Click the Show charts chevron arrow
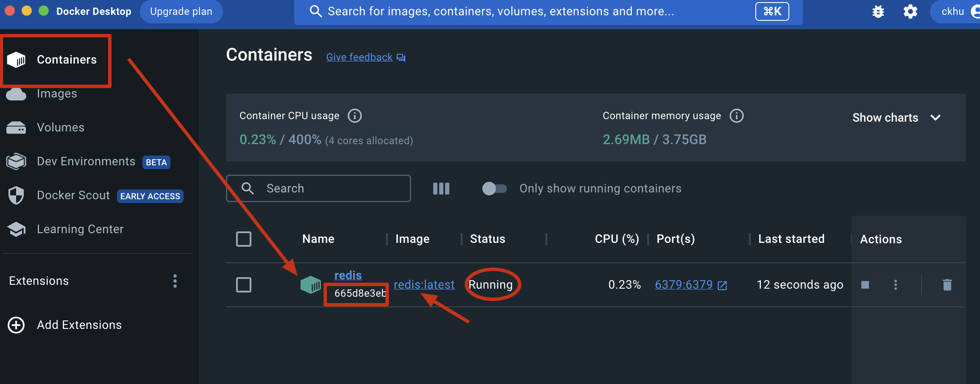 [935, 118]
